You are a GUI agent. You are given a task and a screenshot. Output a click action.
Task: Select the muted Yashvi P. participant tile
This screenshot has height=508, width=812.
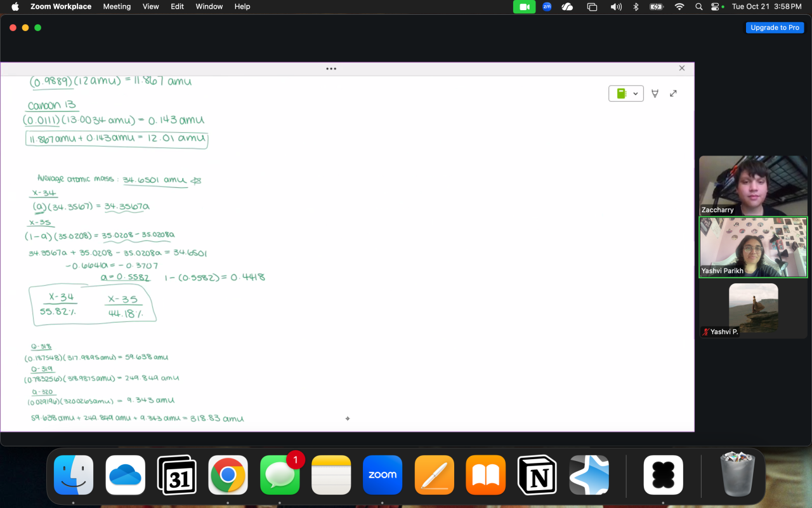click(x=753, y=310)
